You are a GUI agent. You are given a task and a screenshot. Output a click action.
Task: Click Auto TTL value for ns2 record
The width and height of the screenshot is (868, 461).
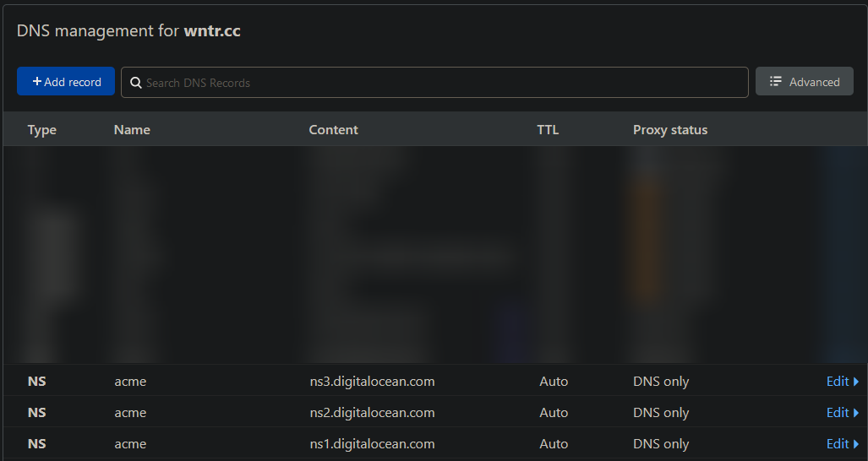[x=554, y=413]
